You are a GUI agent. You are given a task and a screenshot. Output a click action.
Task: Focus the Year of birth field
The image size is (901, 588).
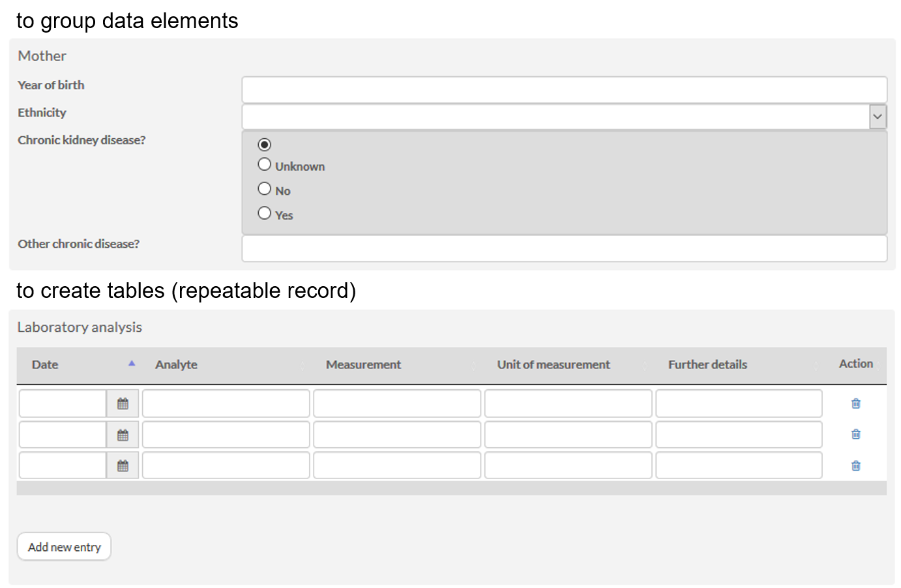coord(565,89)
